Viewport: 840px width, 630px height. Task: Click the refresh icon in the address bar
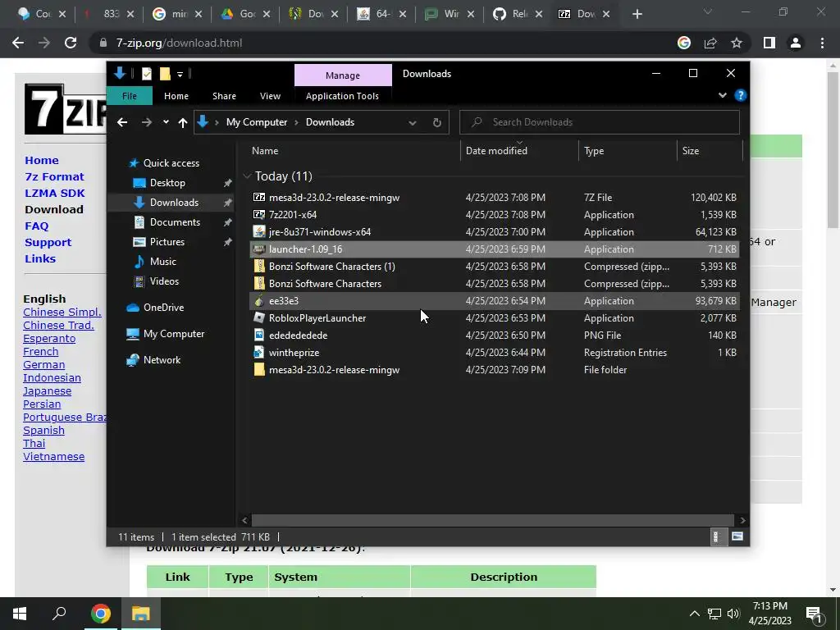click(x=437, y=122)
